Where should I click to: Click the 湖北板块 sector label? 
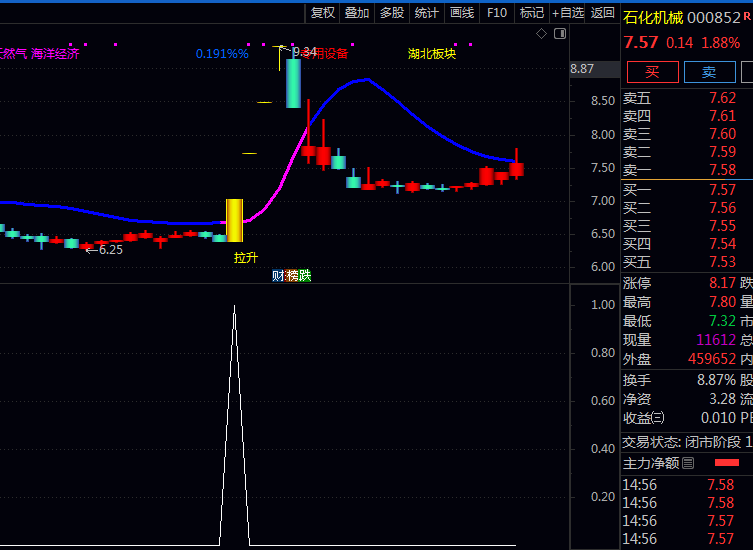(x=432, y=53)
